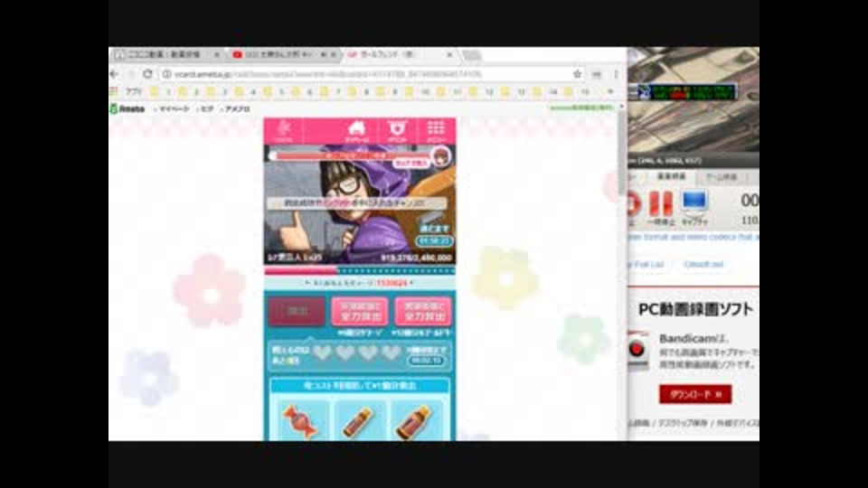Click the boss character image with glasses
The image size is (868, 488).
(360, 205)
